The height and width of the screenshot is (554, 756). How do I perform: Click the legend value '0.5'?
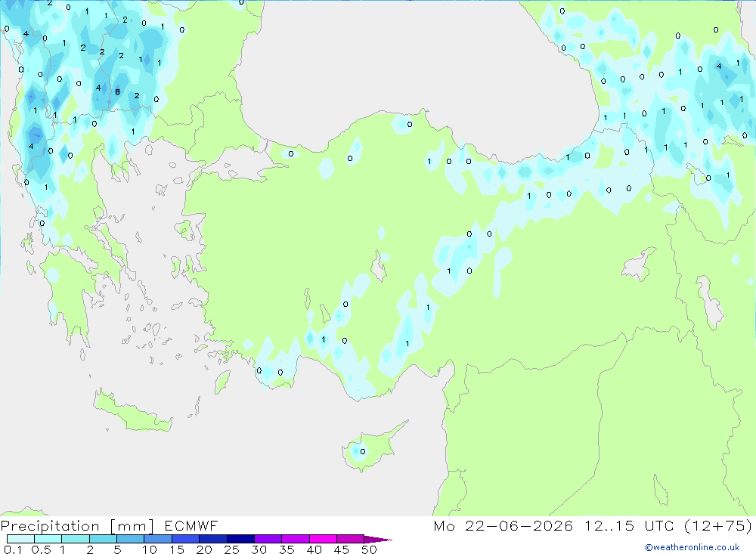point(41,549)
